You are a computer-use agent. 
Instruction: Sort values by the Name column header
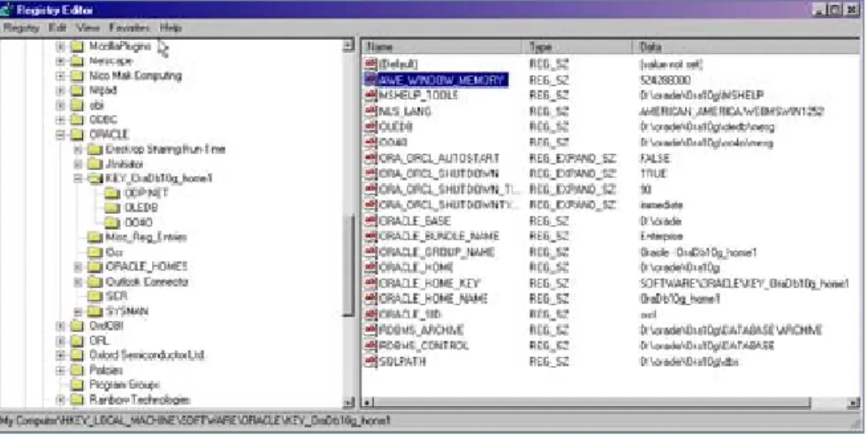pos(442,47)
